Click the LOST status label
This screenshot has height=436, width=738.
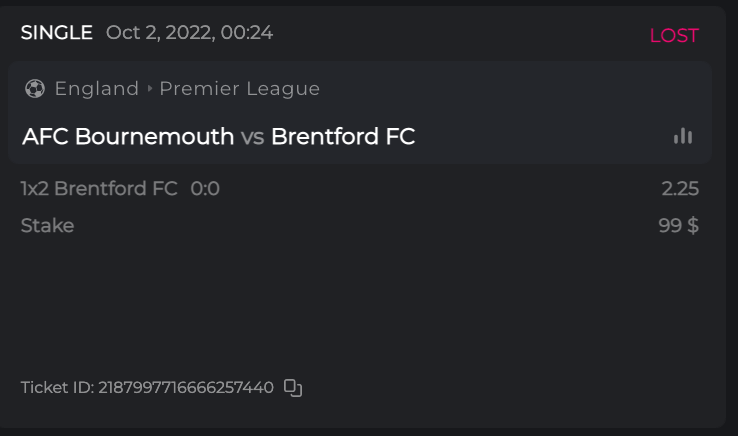pos(674,36)
